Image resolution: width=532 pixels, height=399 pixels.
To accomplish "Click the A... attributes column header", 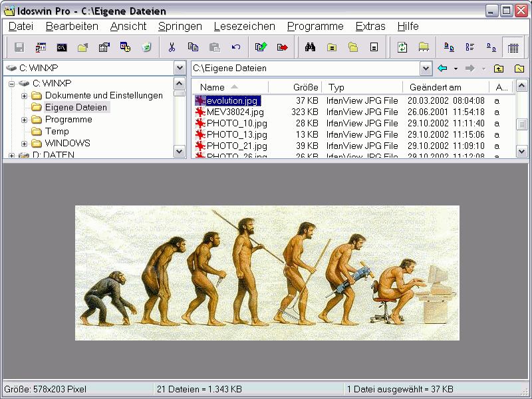I will click(x=502, y=87).
